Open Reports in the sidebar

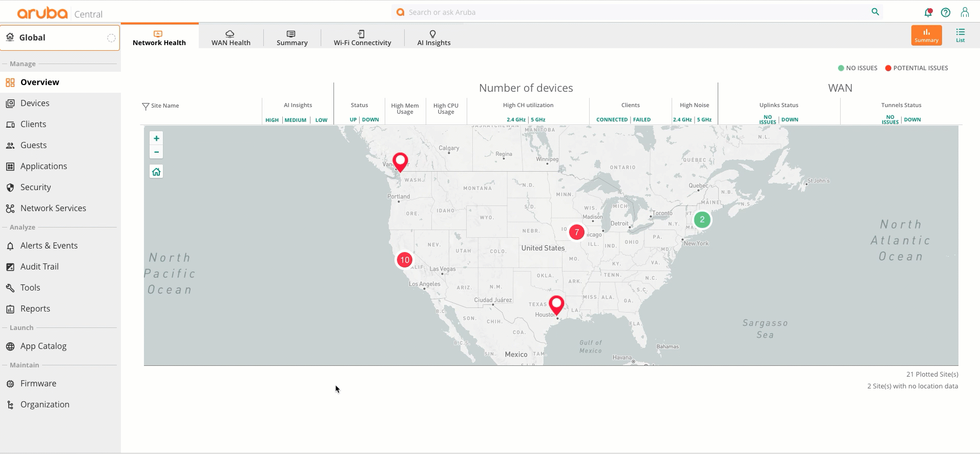pos(60,308)
